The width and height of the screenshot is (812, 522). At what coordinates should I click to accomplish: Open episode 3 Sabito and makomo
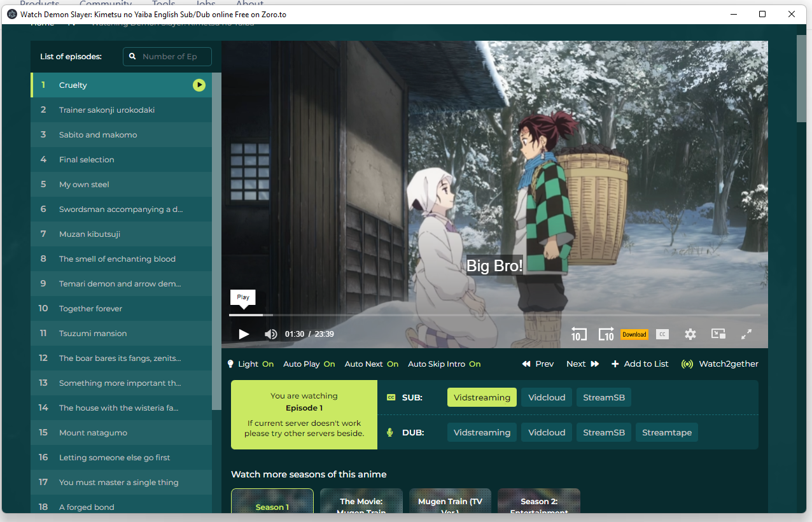(x=121, y=135)
